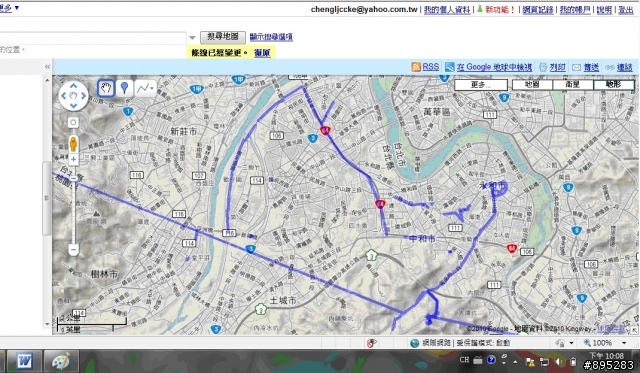The height and width of the screenshot is (373, 640).
Task: Click the network tray icon
Action: [x=544, y=362]
